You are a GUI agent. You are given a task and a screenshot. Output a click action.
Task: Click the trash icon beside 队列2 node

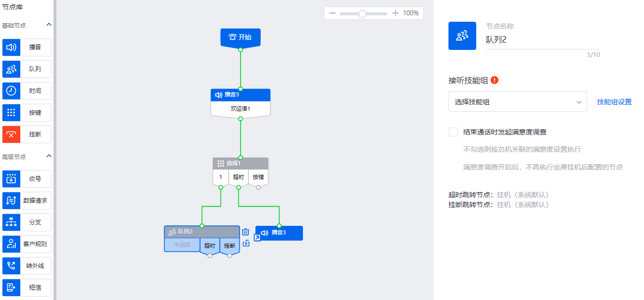click(x=246, y=231)
